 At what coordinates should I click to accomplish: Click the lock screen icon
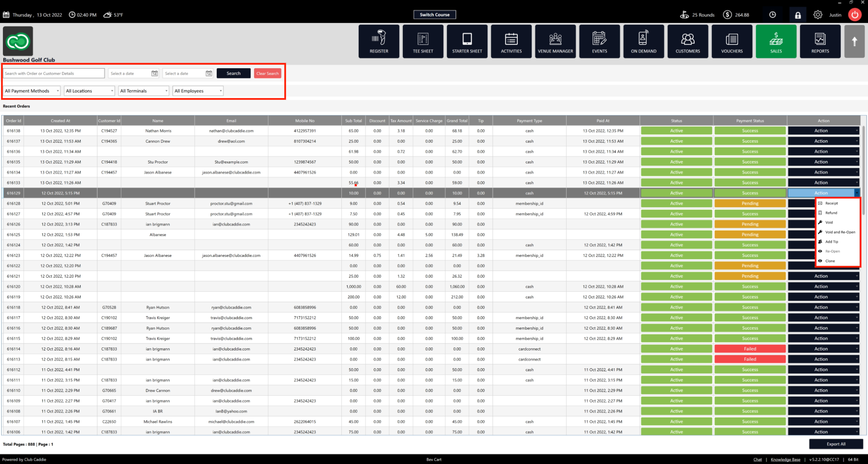798,15
